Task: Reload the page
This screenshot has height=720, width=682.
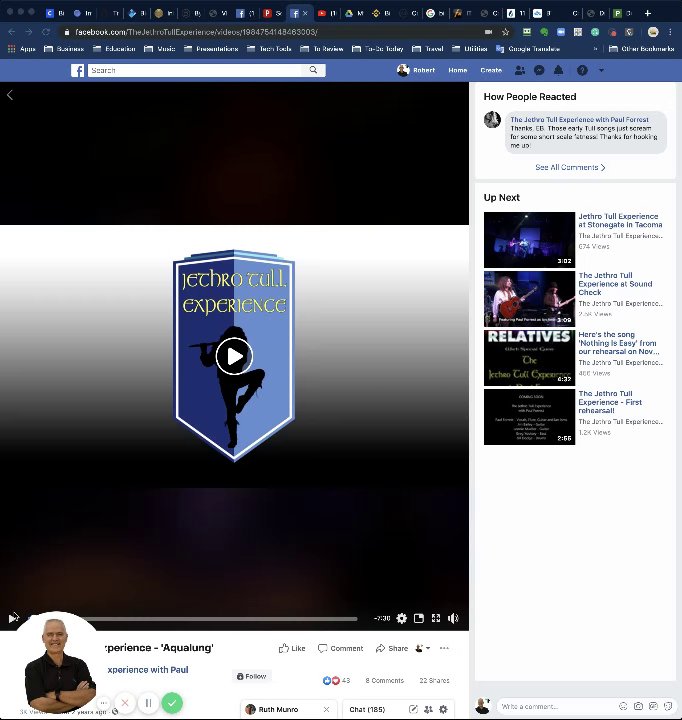Action: 46,32
